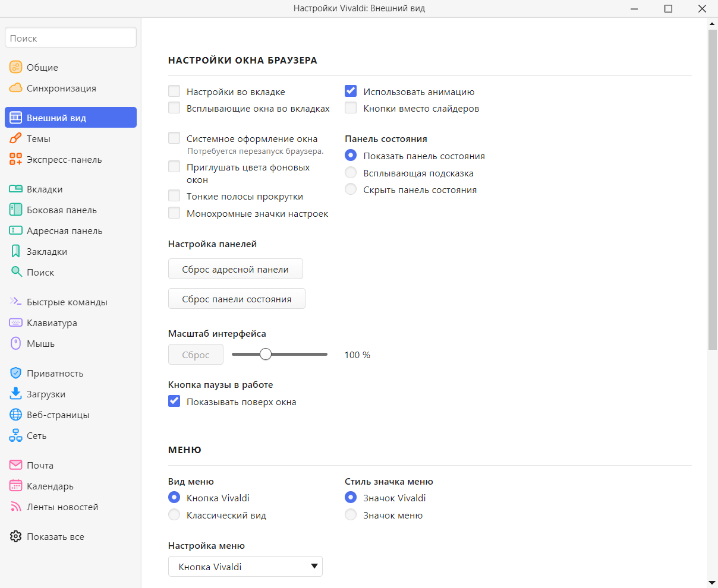Open Темы via its brush icon
The image size is (718, 588).
[16, 138]
